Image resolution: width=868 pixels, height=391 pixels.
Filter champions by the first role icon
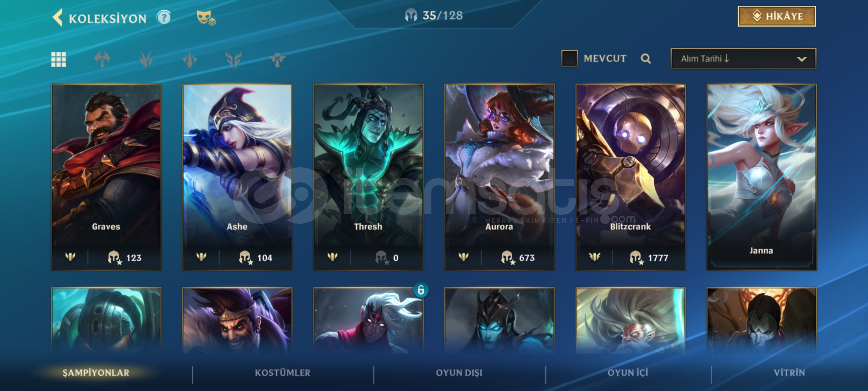coord(102,59)
